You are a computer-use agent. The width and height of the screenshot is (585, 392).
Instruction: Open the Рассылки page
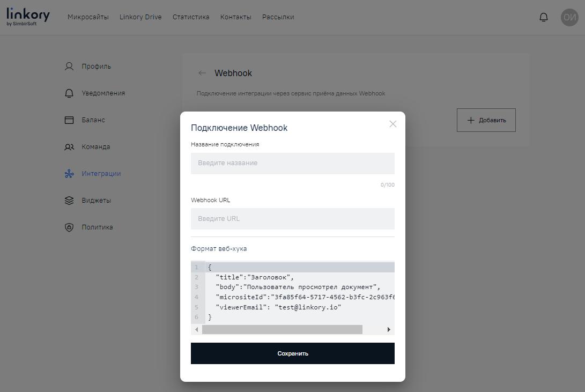(278, 17)
